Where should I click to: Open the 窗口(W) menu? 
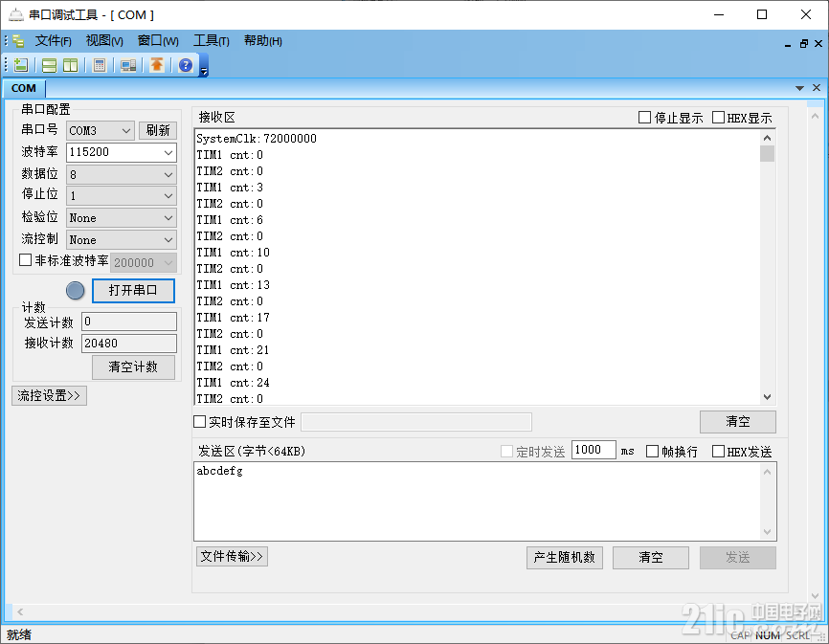click(158, 41)
